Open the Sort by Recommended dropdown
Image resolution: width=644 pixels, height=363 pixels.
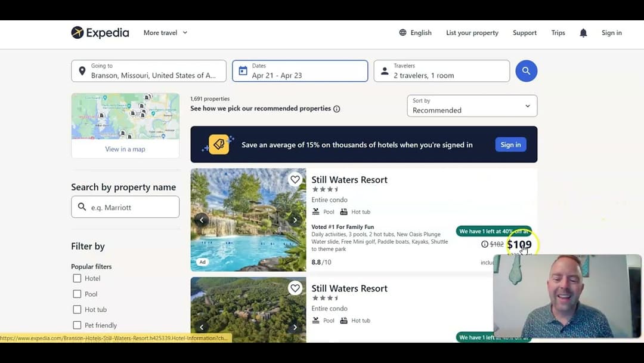[472, 106]
